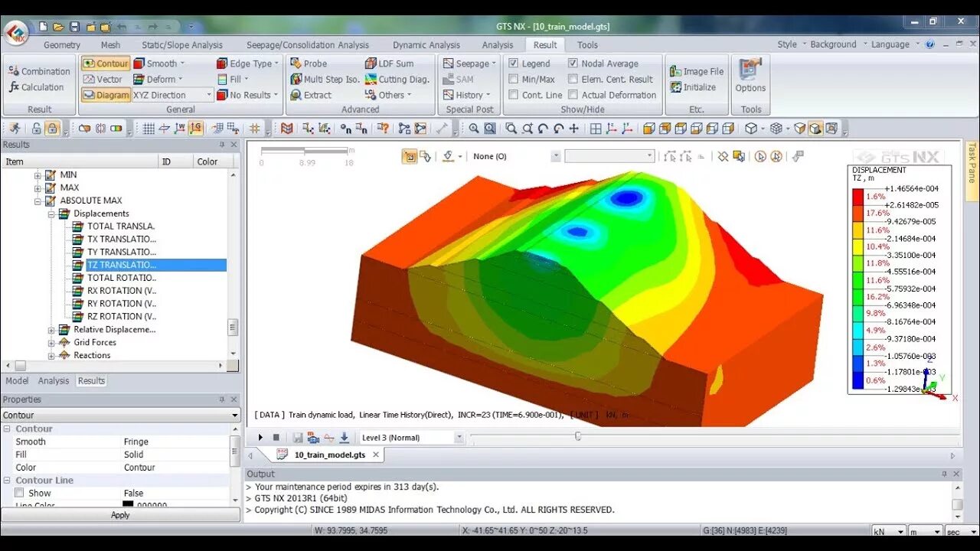
Task: Open the Cutting Diag. tool
Action: pyautogui.click(x=397, y=80)
